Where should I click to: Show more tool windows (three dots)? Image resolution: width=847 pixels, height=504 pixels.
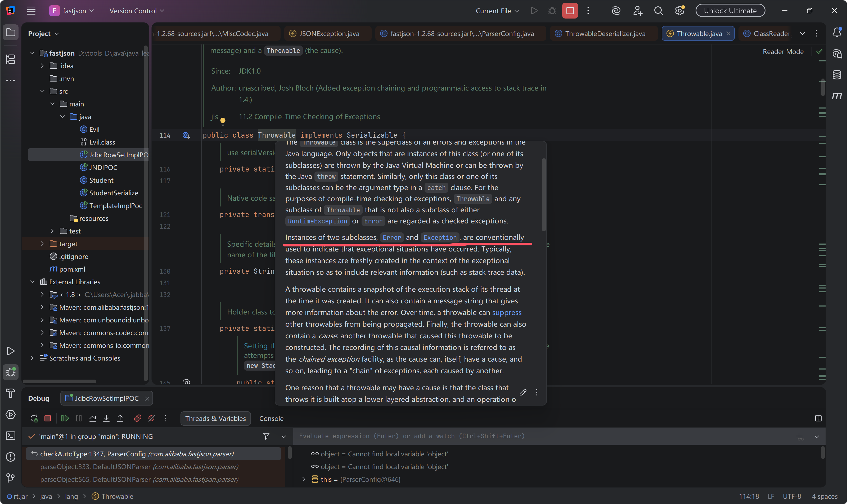11,80
